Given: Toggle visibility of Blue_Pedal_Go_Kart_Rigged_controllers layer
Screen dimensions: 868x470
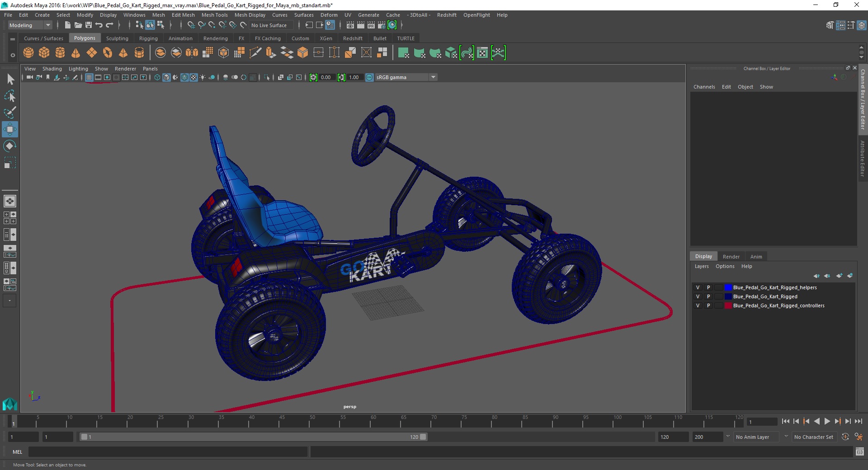Looking at the screenshot, I should (698, 305).
